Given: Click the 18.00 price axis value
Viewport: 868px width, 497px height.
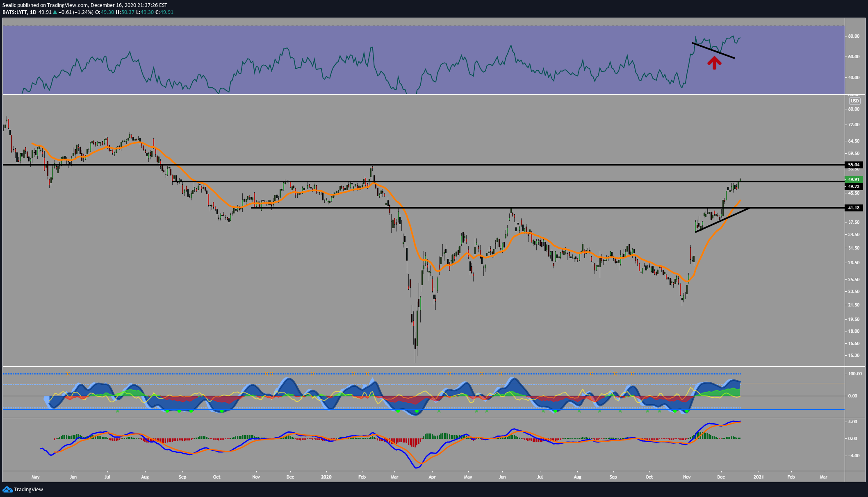Looking at the screenshot, I should click(x=854, y=331).
